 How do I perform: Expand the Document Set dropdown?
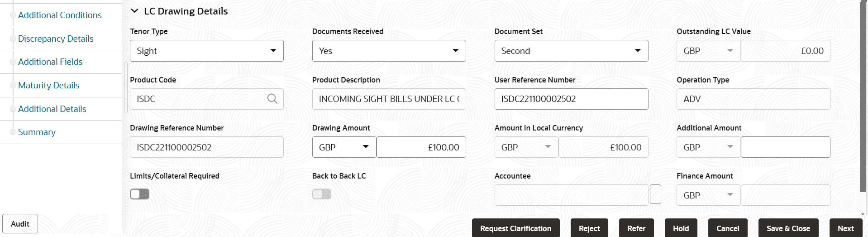click(x=571, y=51)
